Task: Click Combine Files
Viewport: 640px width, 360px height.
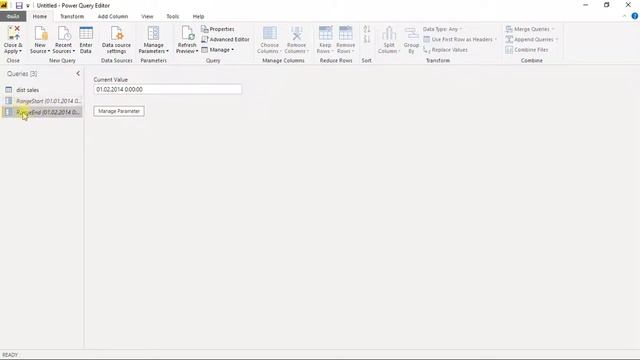Action: pyautogui.click(x=527, y=50)
